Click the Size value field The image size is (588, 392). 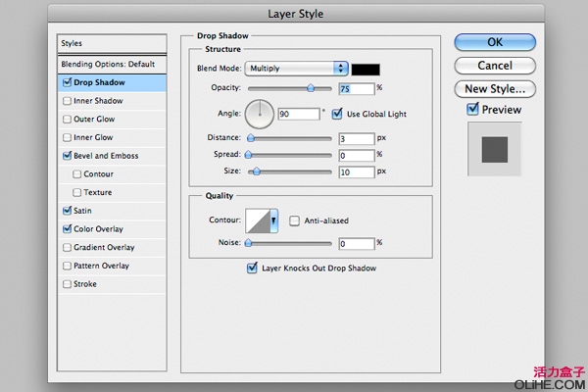point(357,172)
